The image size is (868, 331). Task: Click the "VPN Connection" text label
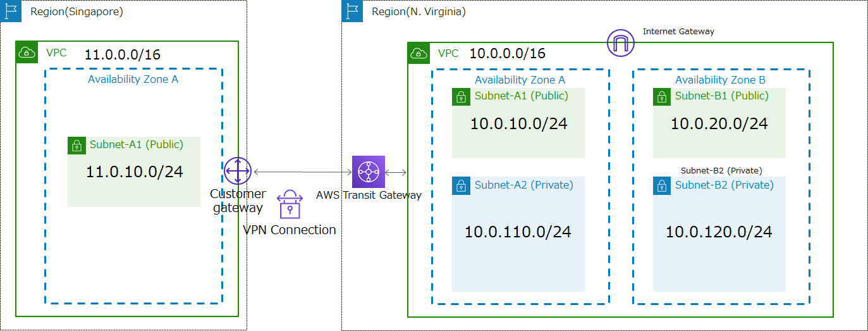pos(290,230)
